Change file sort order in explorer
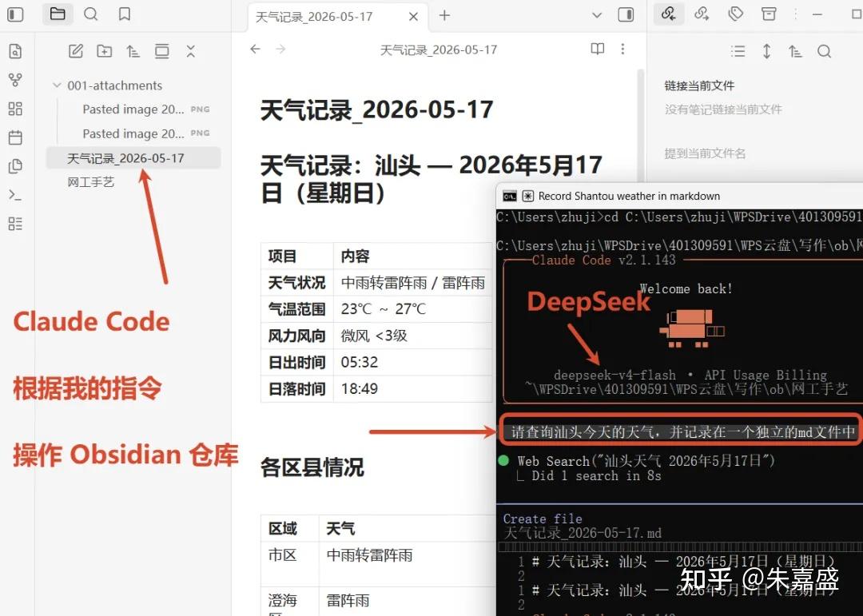863x616 pixels. (133, 51)
